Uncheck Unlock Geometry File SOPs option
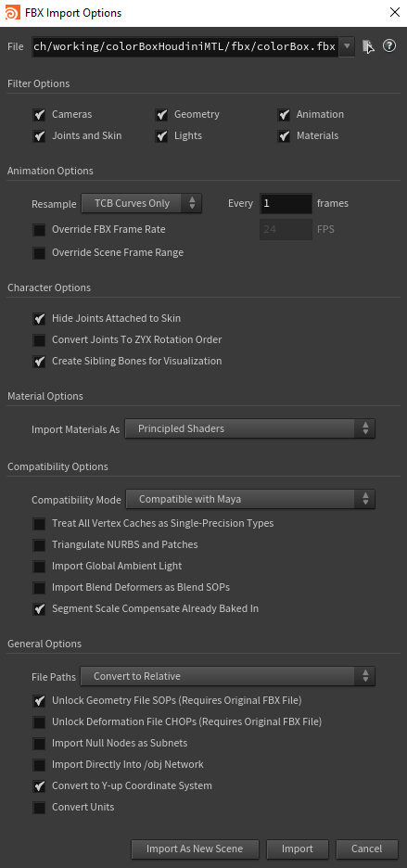This screenshot has width=407, height=868. 39,701
